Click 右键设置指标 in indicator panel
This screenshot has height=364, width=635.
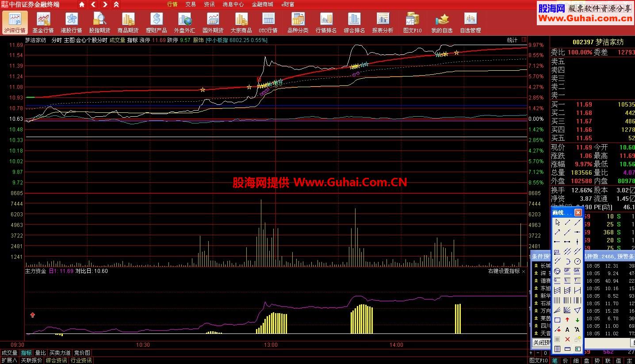[x=504, y=271]
